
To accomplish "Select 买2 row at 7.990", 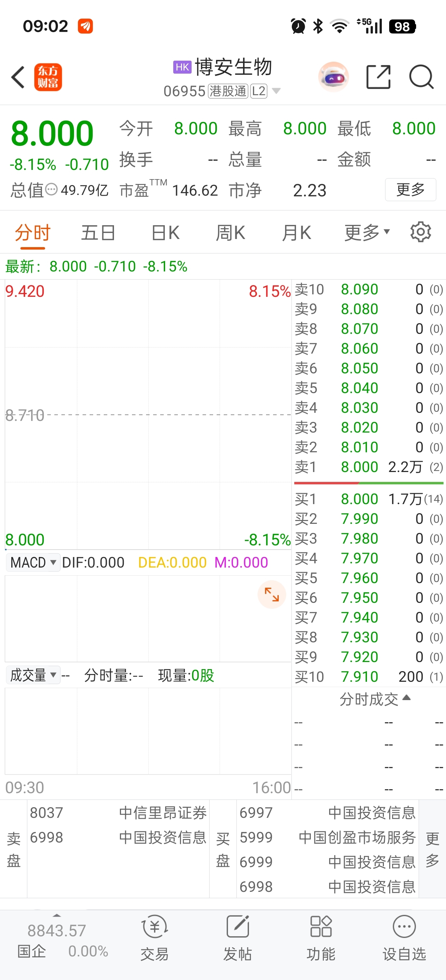I will [x=369, y=519].
